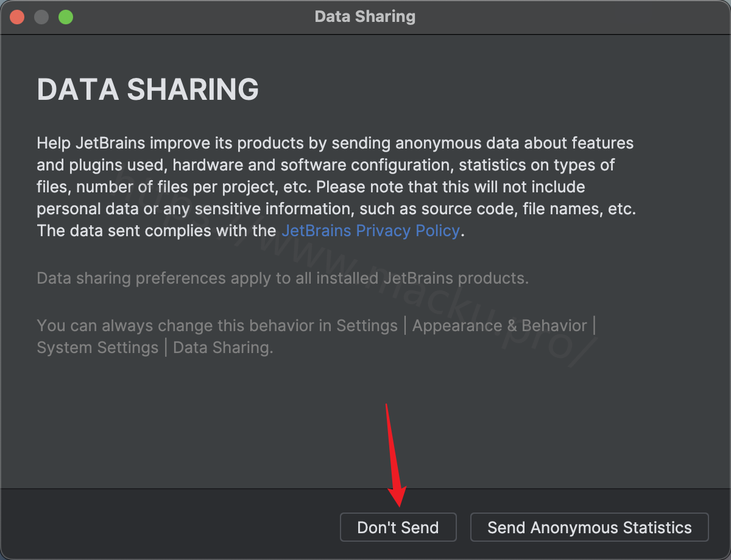The image size is (731, 560).
Task: Click the empty dark footer area left of Don't Send
Action: 171,524
